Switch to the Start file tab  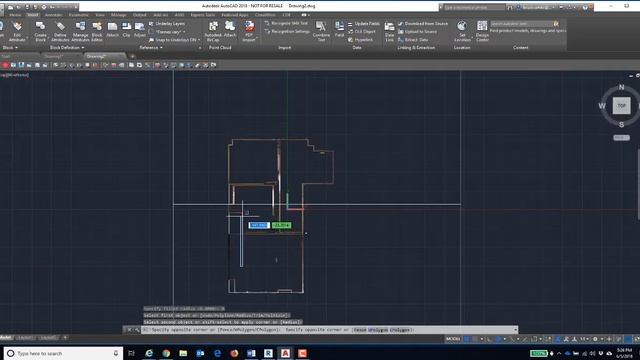6,56
